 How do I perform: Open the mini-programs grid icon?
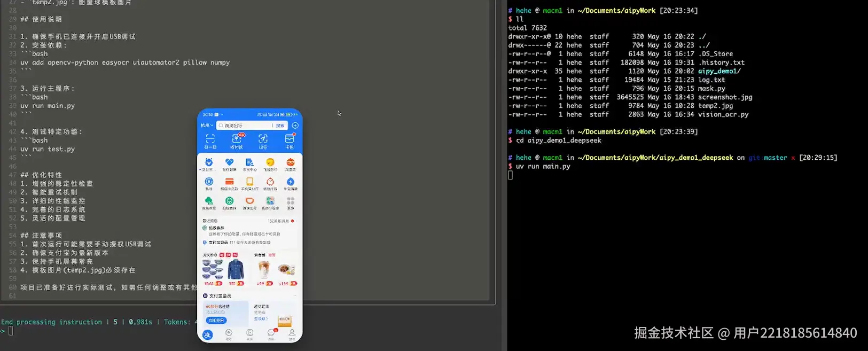(270, 201)
